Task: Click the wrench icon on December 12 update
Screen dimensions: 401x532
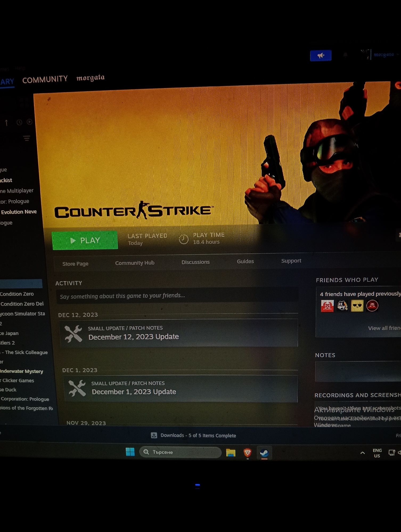Action: point(73,334)
